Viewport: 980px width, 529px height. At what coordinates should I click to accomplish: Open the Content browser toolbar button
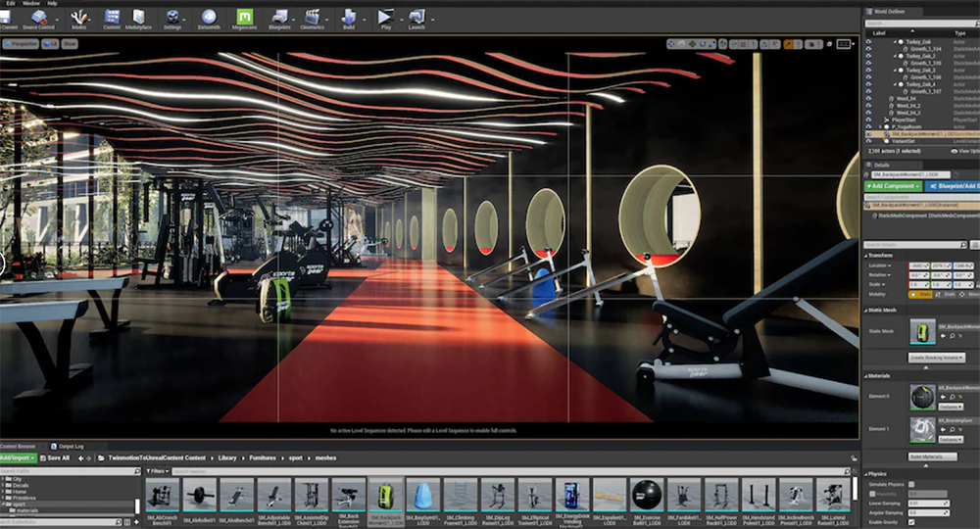[112, 19]
